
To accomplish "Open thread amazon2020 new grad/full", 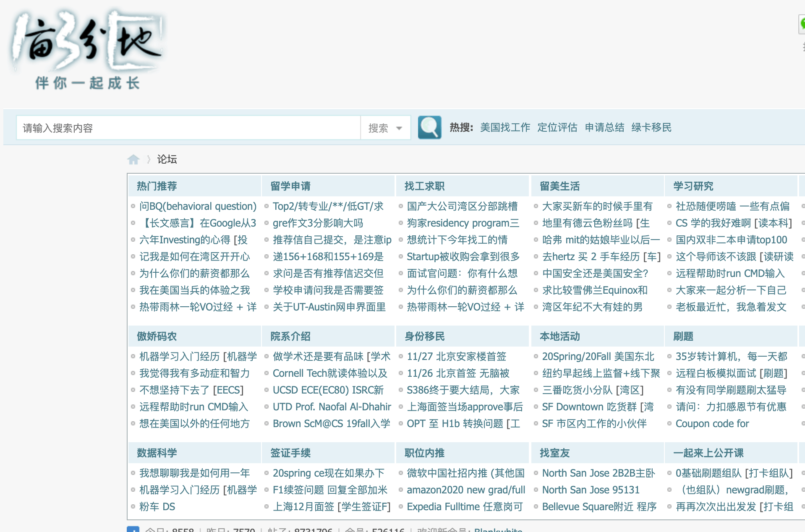I will coord(466,490).
